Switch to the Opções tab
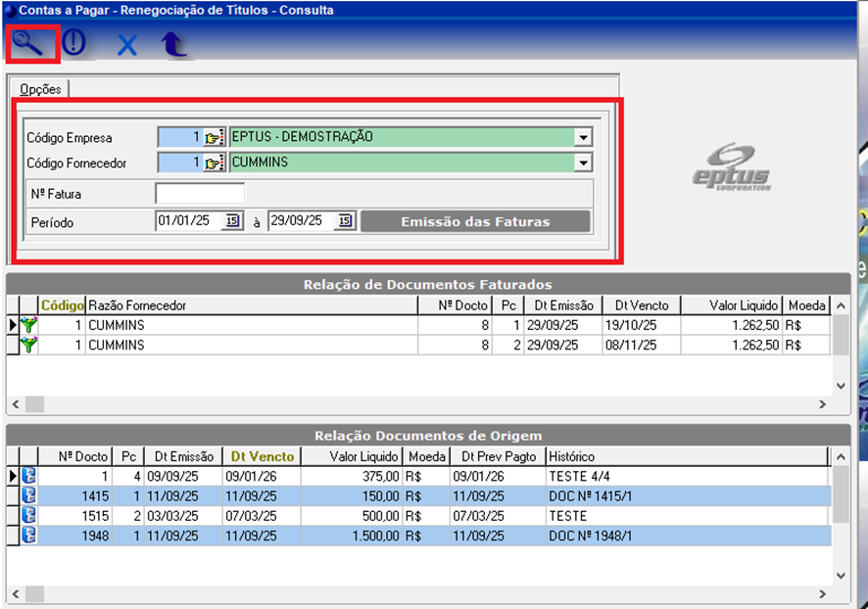 point(41,89)
